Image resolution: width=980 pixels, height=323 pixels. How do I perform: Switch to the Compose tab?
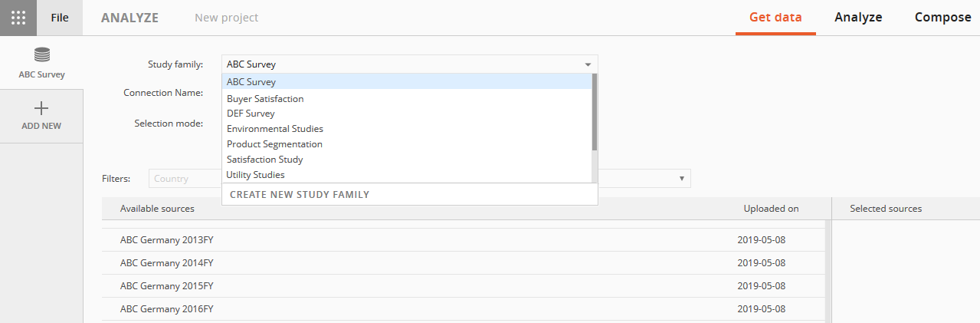[x=942, y=18]
